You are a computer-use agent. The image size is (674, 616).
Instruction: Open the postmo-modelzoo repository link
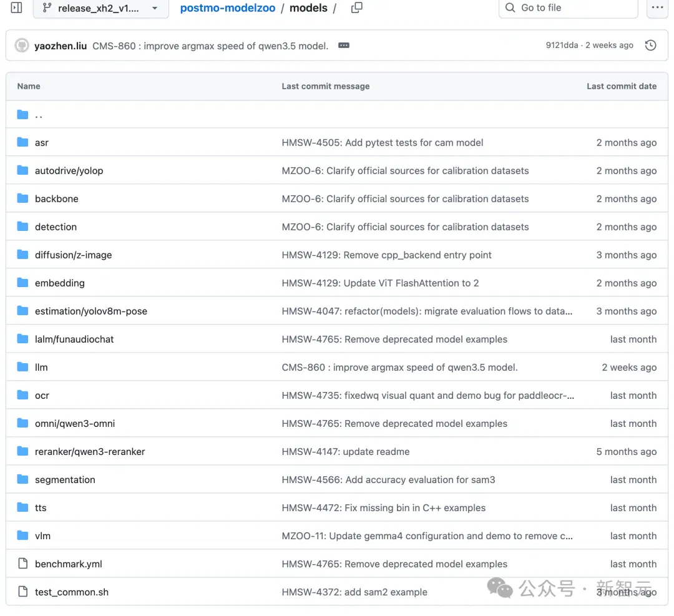point(227,8)
